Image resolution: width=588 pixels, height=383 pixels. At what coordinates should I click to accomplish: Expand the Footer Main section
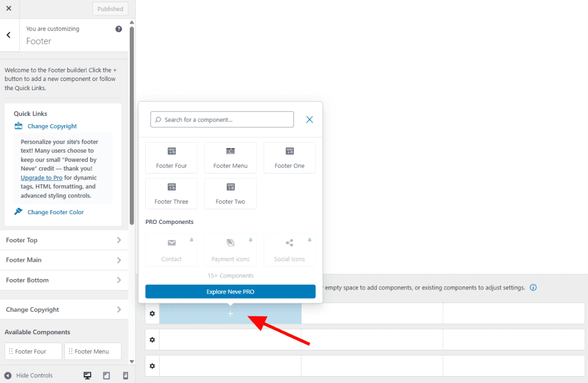tap(64, 260)
